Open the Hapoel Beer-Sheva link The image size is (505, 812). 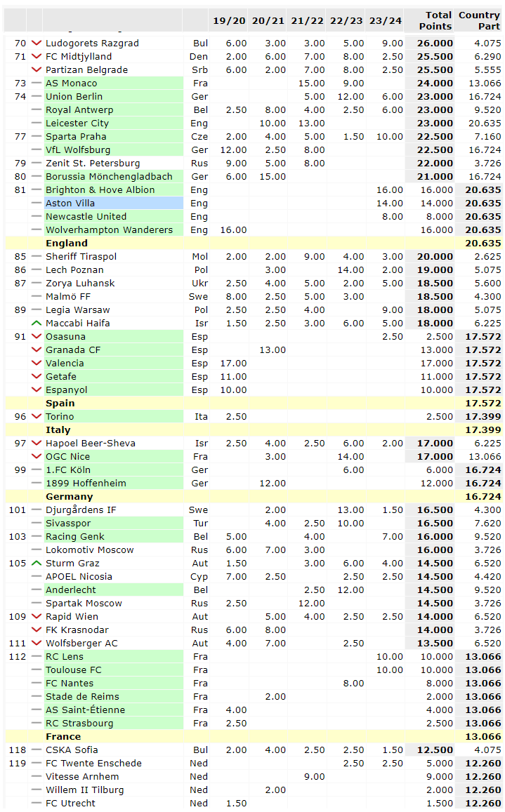pos(90,444)
